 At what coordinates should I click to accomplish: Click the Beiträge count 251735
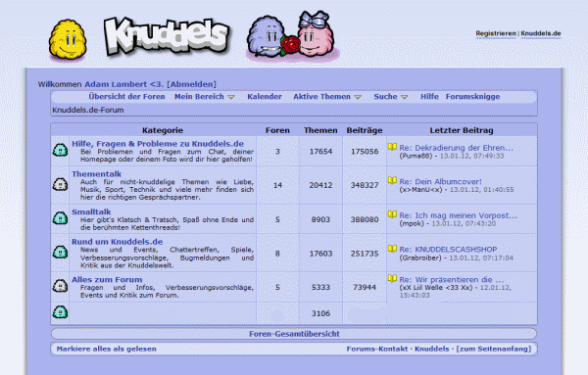click(365, 254)
